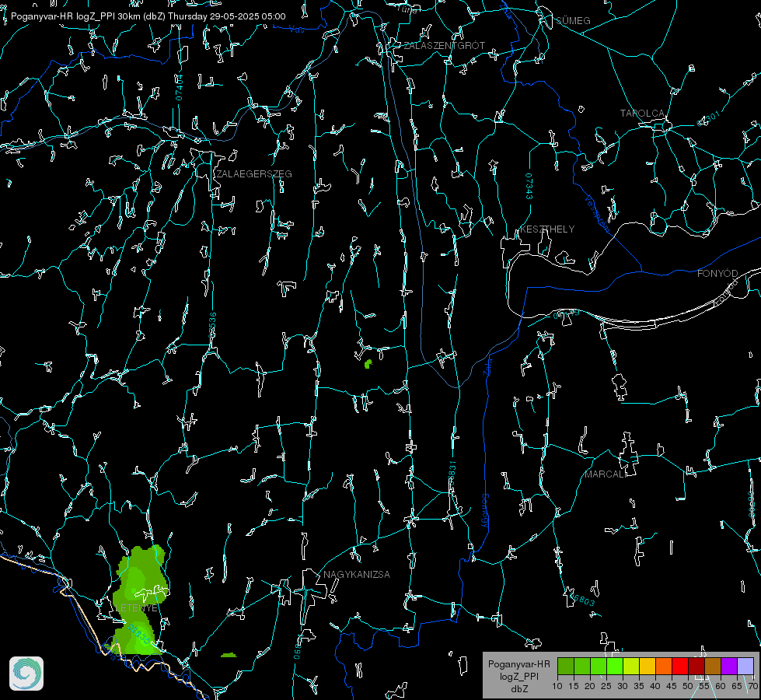
Task: Choose the 40–45 dBZ orange swatch
Action: coord(664,666)
